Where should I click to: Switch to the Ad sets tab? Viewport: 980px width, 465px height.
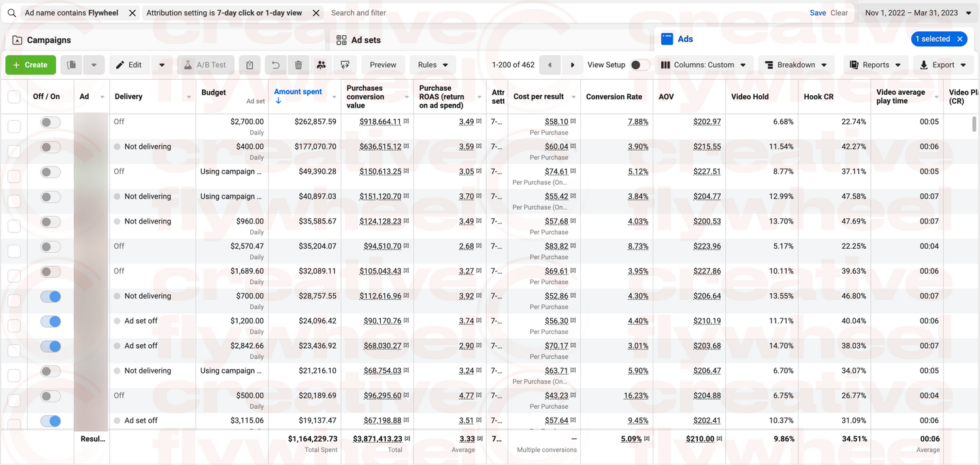click(365, 40)
